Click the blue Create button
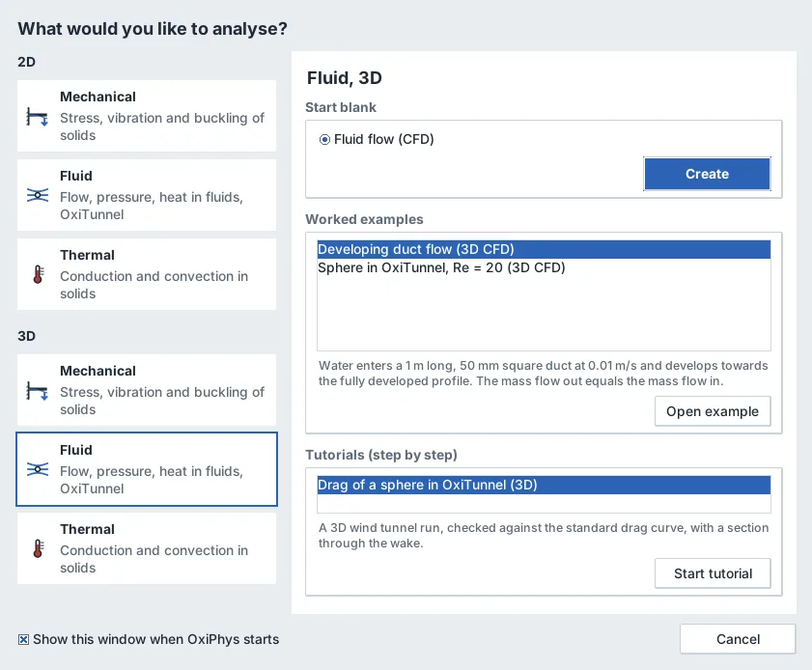 707,174
